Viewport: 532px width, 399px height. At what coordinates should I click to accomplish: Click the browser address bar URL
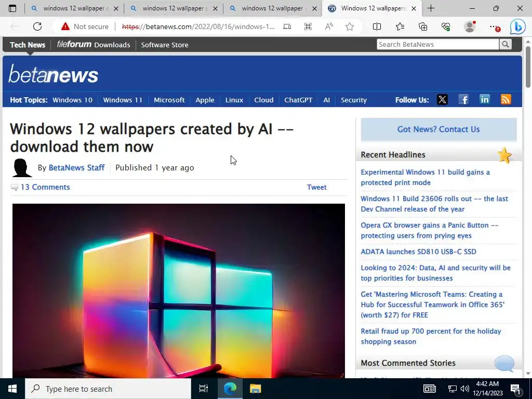[x=198, y=26]
